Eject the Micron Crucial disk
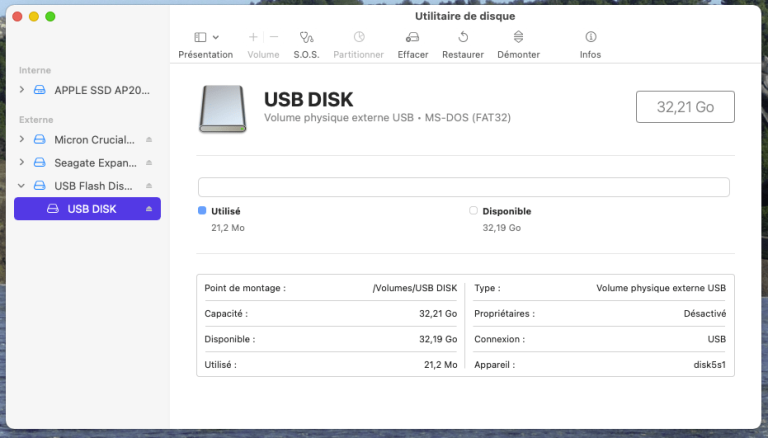This screenshot has height=438, width=768. [149, 140]
